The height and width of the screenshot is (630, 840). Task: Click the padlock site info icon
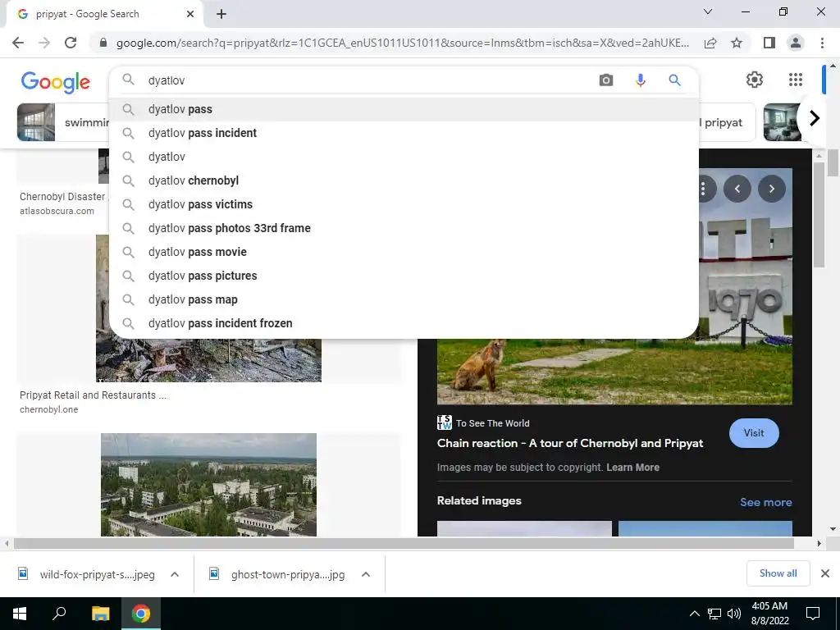tap(103, 43)
